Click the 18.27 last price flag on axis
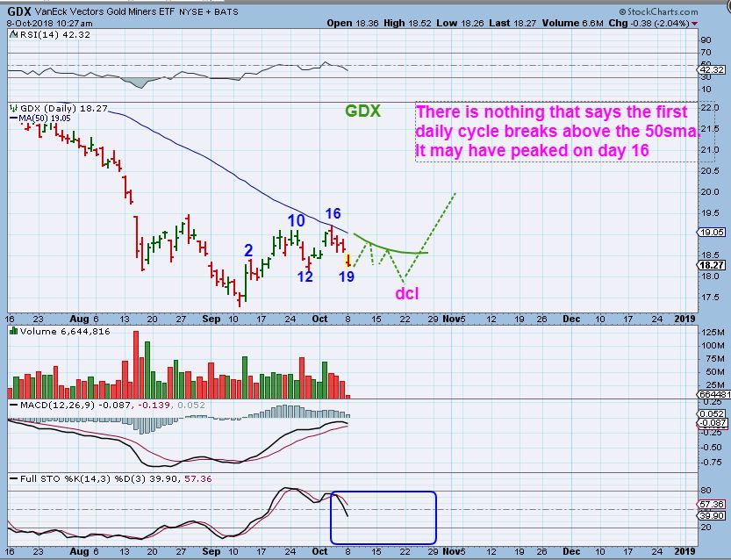The width and height of the screenshot is (731, 560). click(x=711, y=265)
